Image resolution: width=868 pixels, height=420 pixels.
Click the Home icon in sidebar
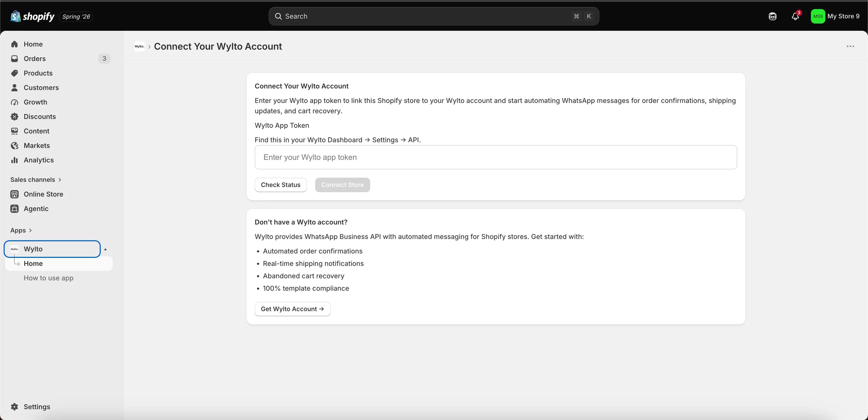pos(14,44)
